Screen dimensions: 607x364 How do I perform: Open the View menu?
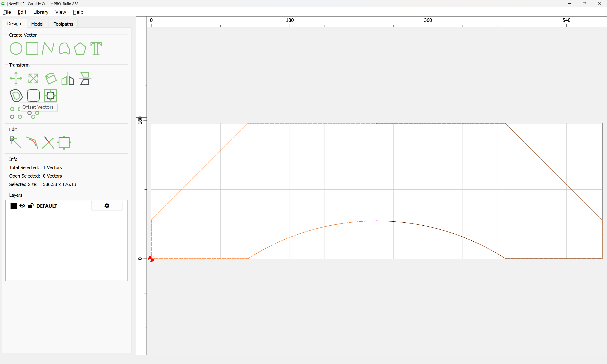[x=60, y=12]
